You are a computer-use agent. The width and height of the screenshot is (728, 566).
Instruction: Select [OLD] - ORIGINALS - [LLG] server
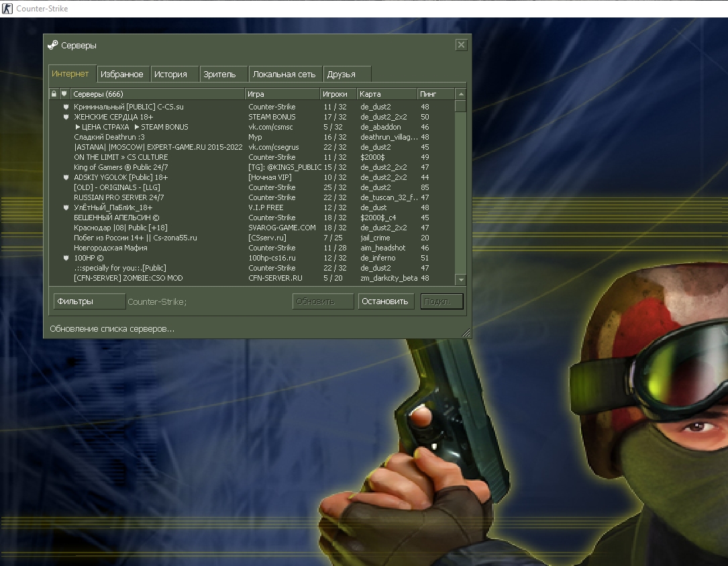[x=252, y=187]
